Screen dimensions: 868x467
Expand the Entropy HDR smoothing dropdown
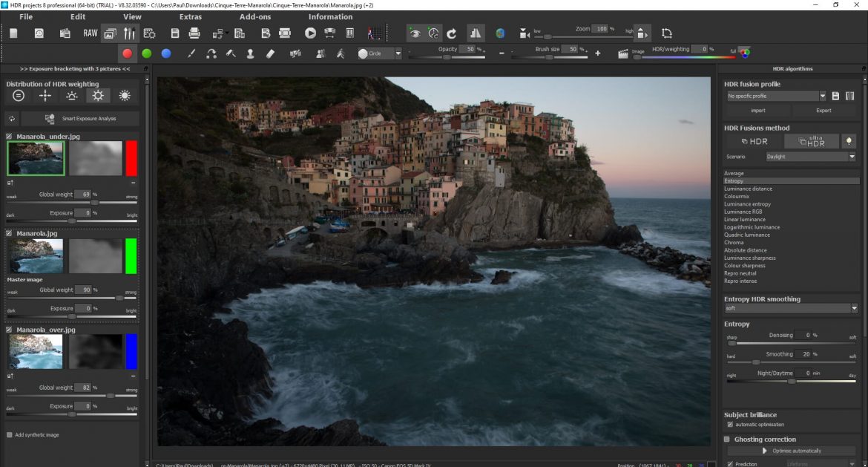click(x=854, y=308)
